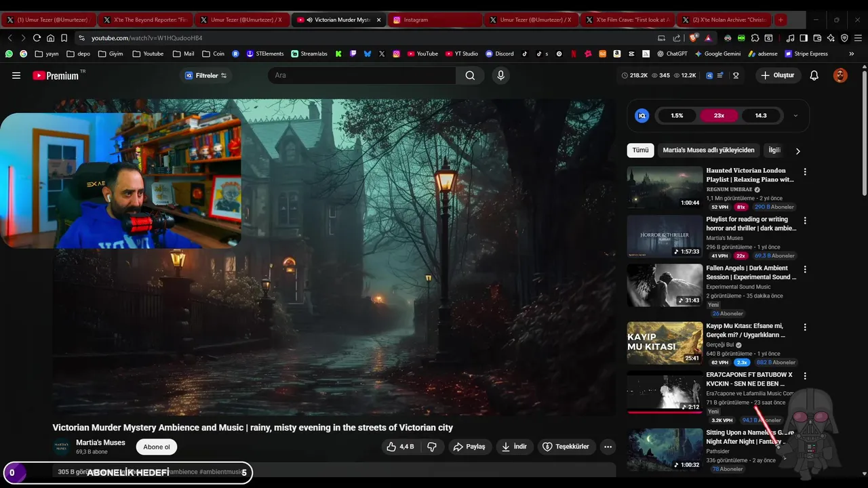Open options for Fallen Angels video
868x488 pixels.
[x=805, y=270]
